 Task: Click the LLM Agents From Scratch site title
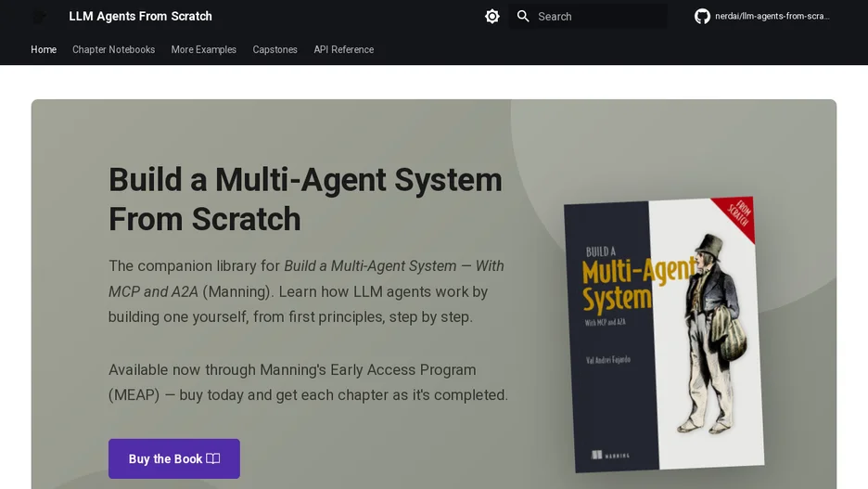tap(140, 17)
